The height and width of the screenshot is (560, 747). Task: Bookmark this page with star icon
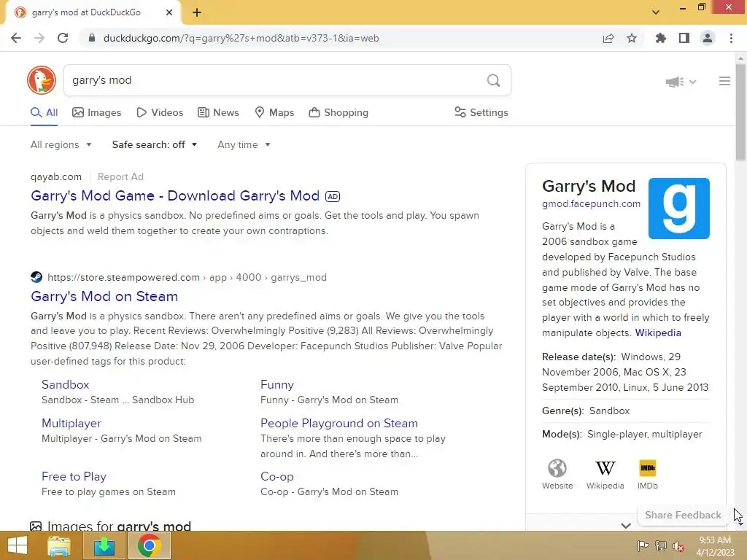coord(632,38)
